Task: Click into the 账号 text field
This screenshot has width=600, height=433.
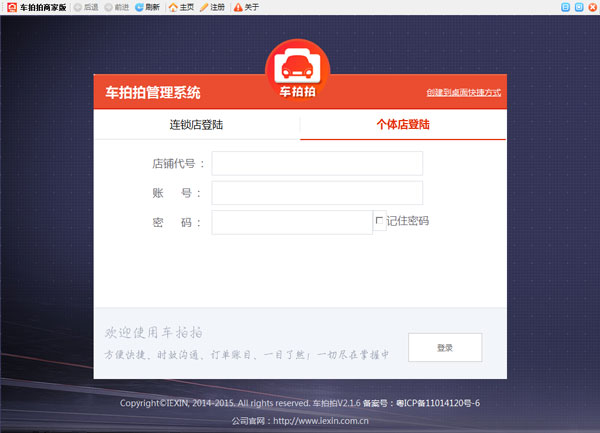Action: 317,193
